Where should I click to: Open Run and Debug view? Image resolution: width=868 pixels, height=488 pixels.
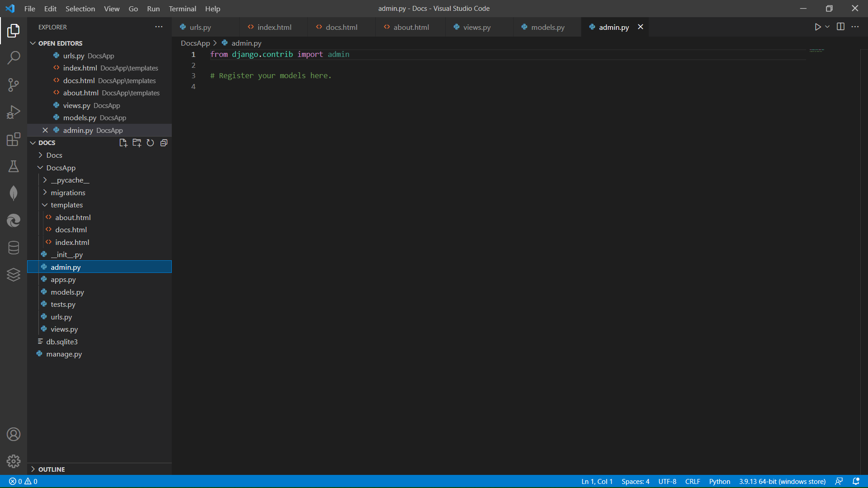[x=14, y=112]
